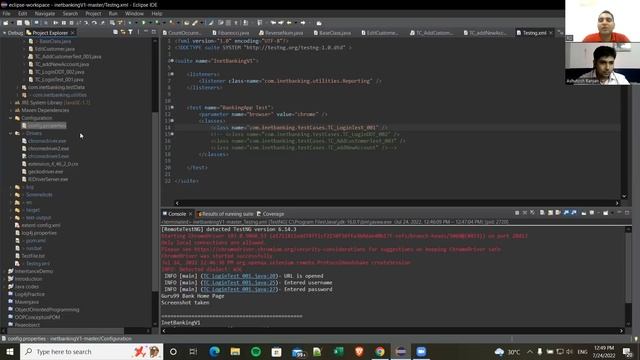The image size is (640, 360).
Task: Minimize the Project Explorer view
Action: pyautogui.click(x=146, y=32)
